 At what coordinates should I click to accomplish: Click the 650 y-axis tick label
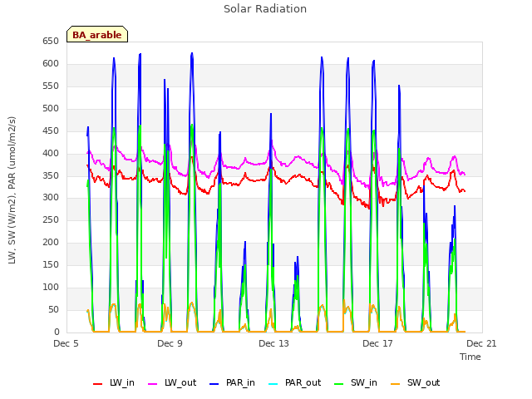[x=51, y=42]
